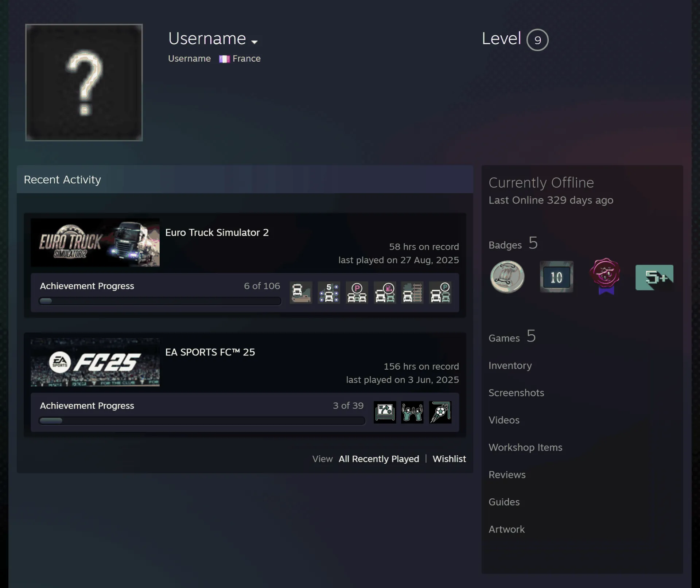Click 'Last Online 329 days ago' text
The height and width of the screenshot is (588, 700).
[x=551, y=200]
